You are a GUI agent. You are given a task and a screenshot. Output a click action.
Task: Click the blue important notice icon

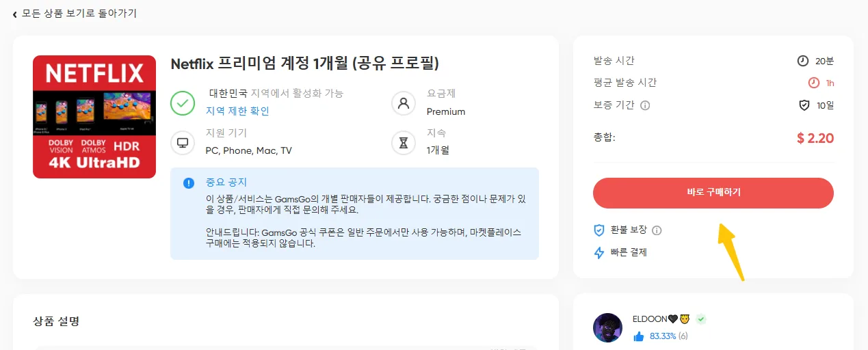[189, 183]
